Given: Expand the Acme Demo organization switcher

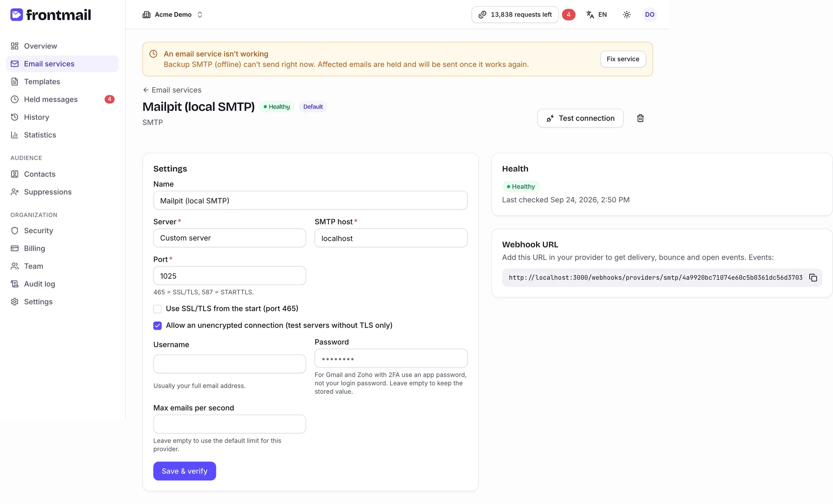Looking at the screenshot, I should click(x=173, y=15).
